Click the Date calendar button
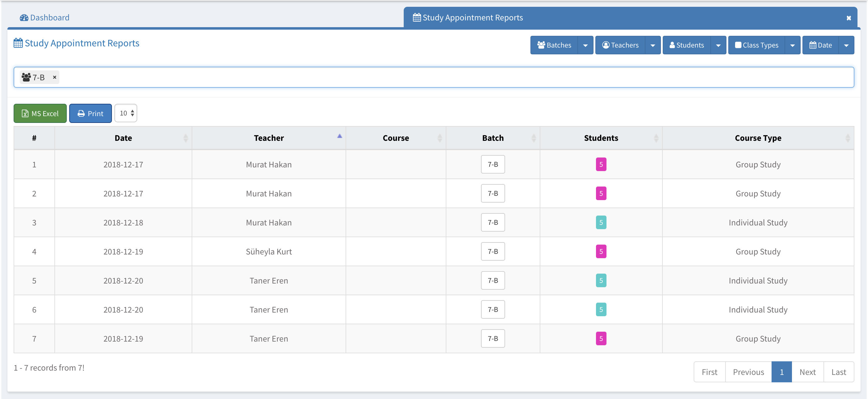 820,45
